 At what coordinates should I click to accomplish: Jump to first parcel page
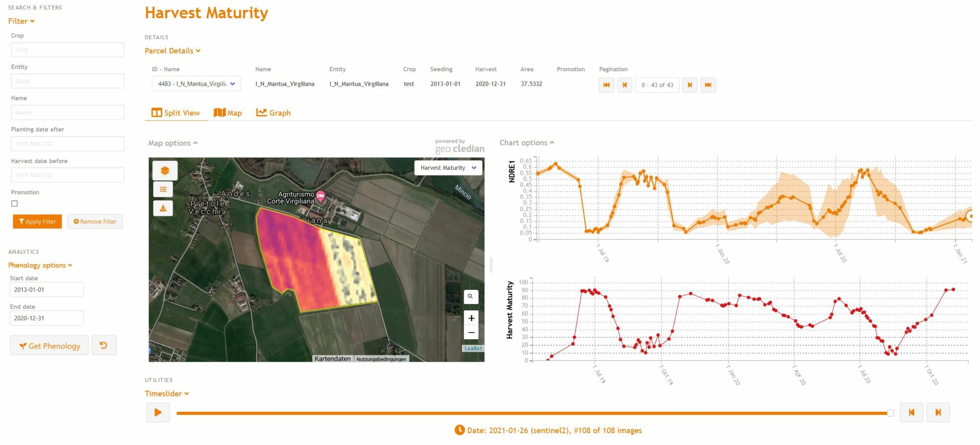(606, 85)
